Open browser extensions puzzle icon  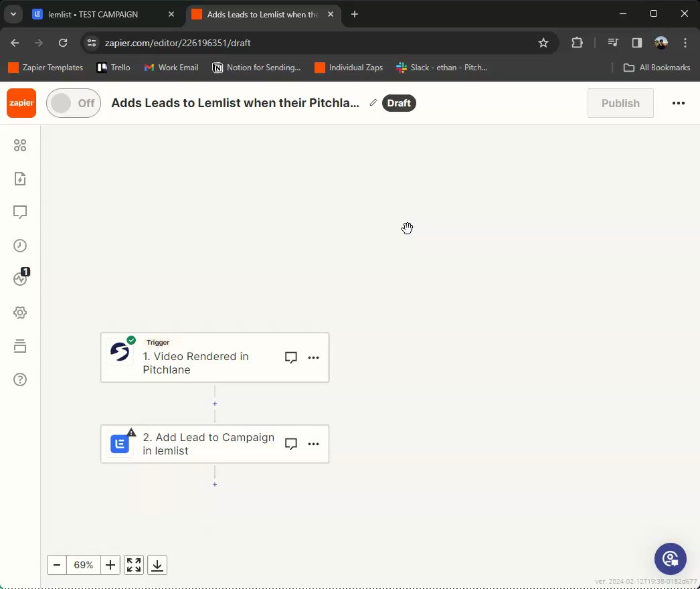(x=577, y=43)
